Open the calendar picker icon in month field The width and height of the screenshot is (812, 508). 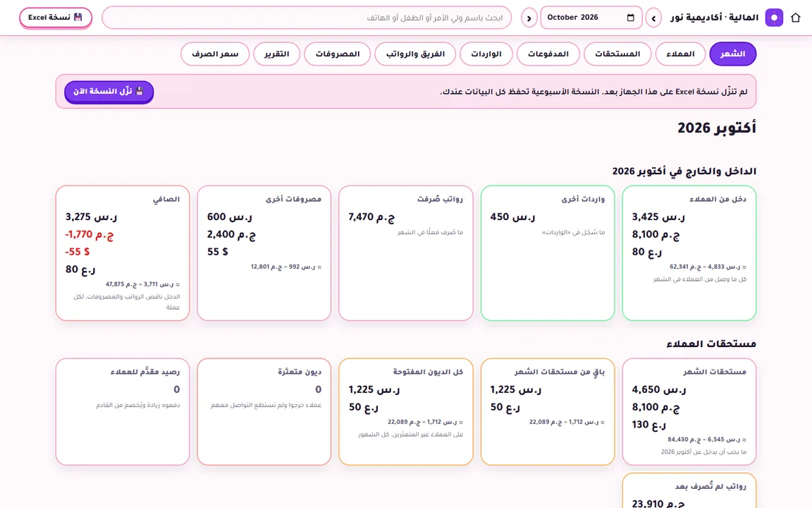[630, 18]
